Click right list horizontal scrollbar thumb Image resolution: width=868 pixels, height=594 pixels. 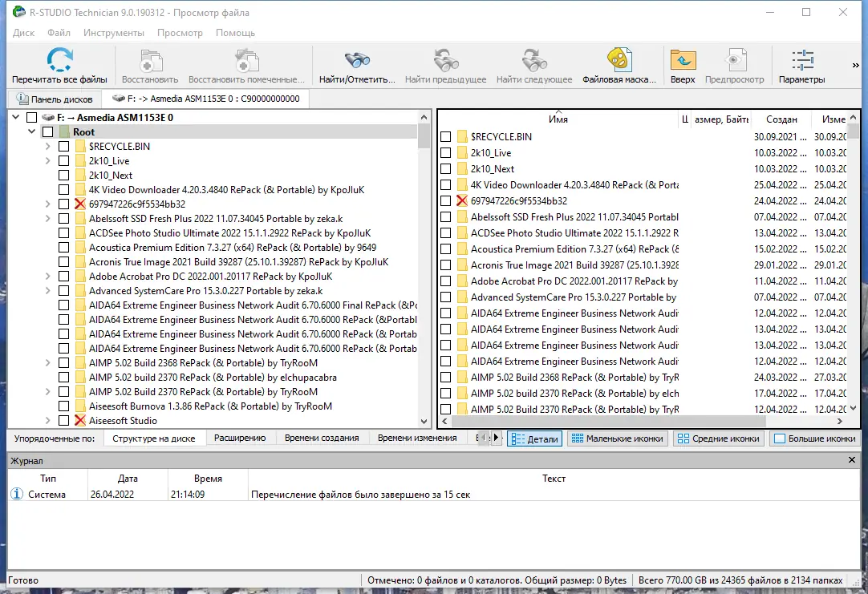[608, 421]
